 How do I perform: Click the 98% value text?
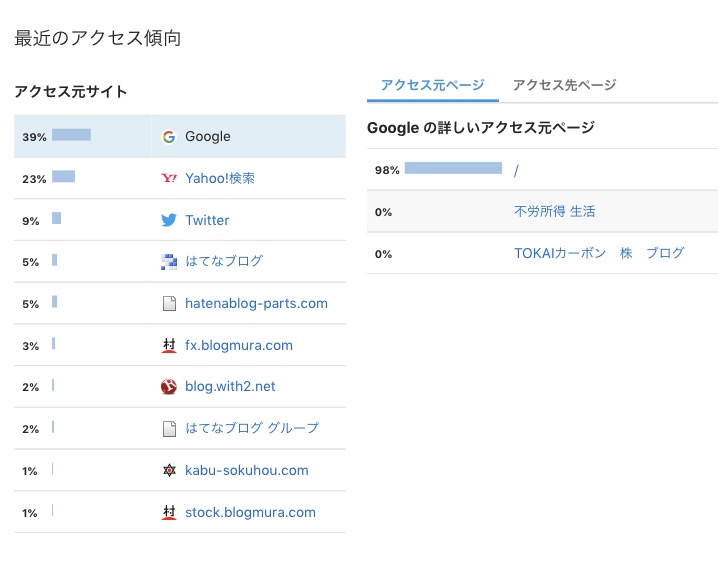(387, 170)
